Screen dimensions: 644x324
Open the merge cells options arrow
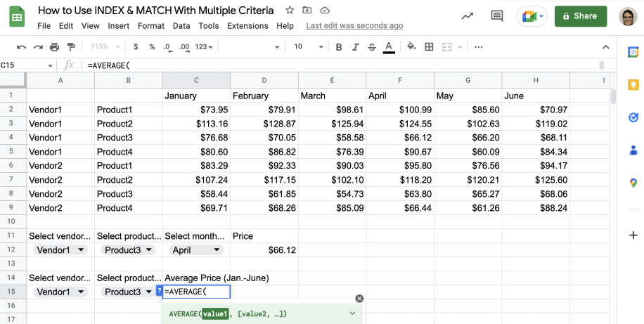pos(459,47)
